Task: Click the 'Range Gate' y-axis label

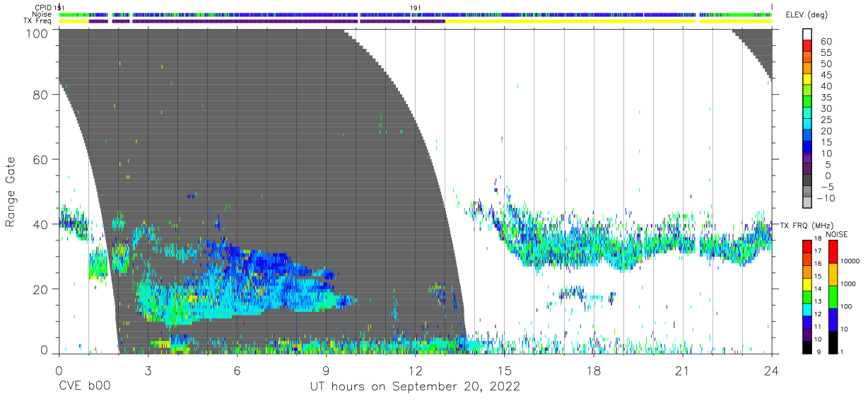Action: pyautogui.click(x=11, y=192)
